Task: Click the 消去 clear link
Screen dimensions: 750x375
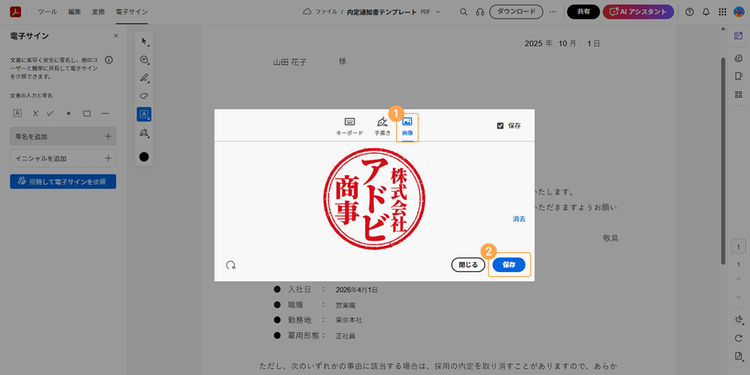Action: click(519, 219)
